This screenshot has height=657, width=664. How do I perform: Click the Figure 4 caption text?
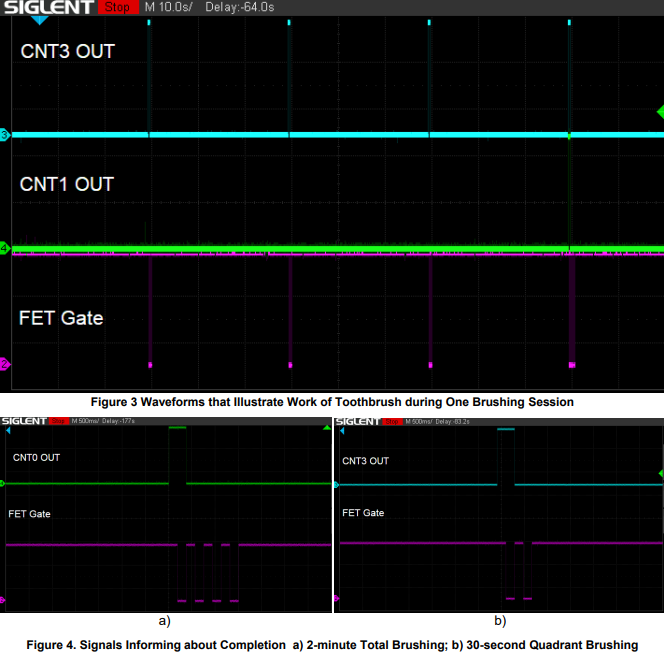331,644
